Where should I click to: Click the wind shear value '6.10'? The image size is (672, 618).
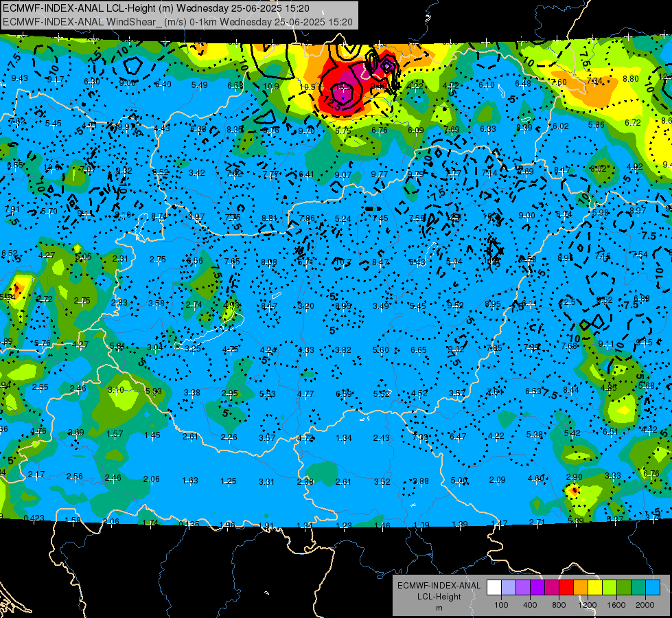tap(487, 85)
